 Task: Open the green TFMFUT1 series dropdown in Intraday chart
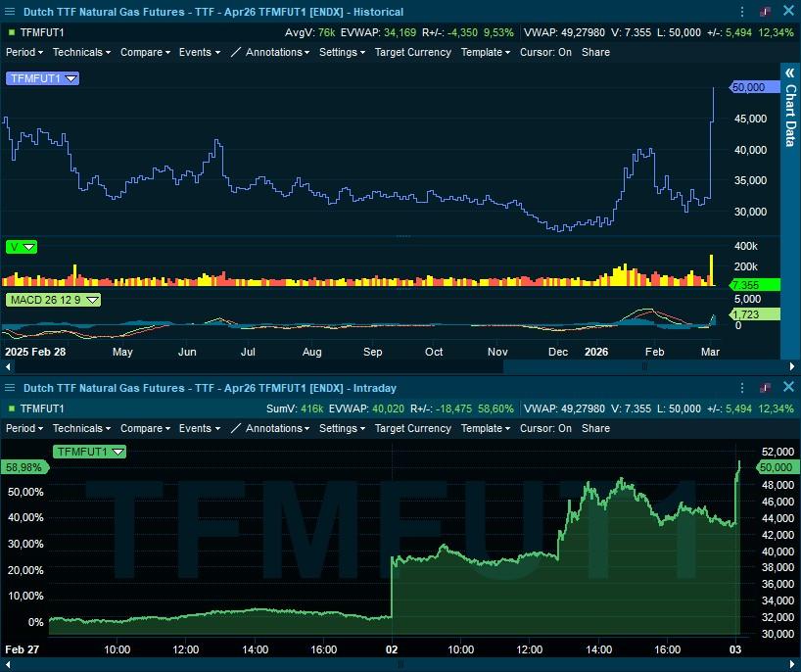tap(118, 452)
